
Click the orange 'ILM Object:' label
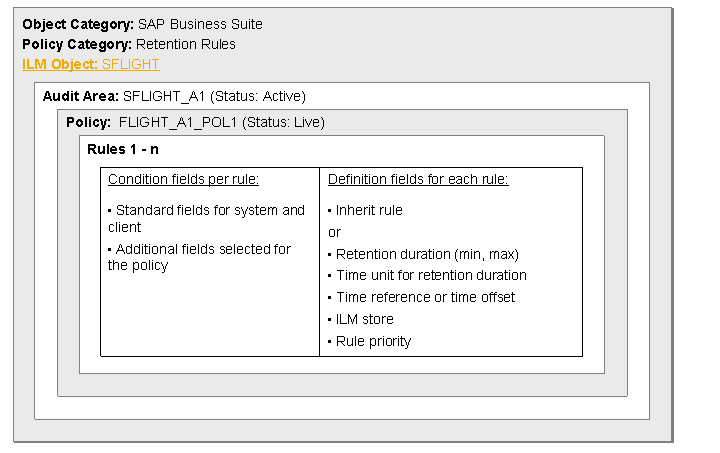60,64
